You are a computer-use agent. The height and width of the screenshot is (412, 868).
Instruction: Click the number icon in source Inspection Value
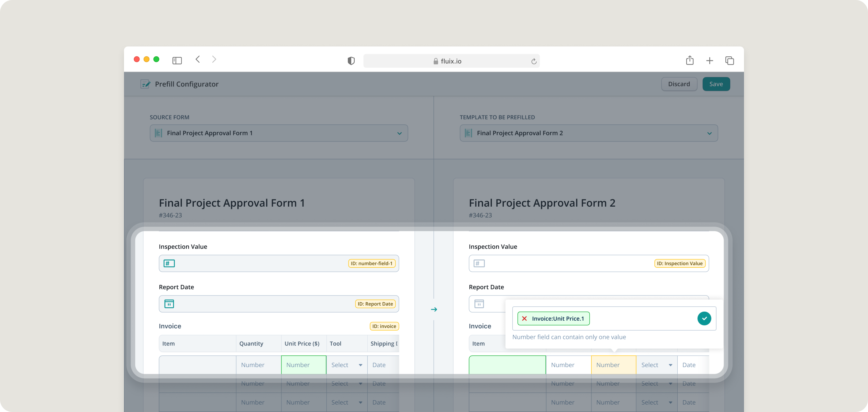[169, 263]
